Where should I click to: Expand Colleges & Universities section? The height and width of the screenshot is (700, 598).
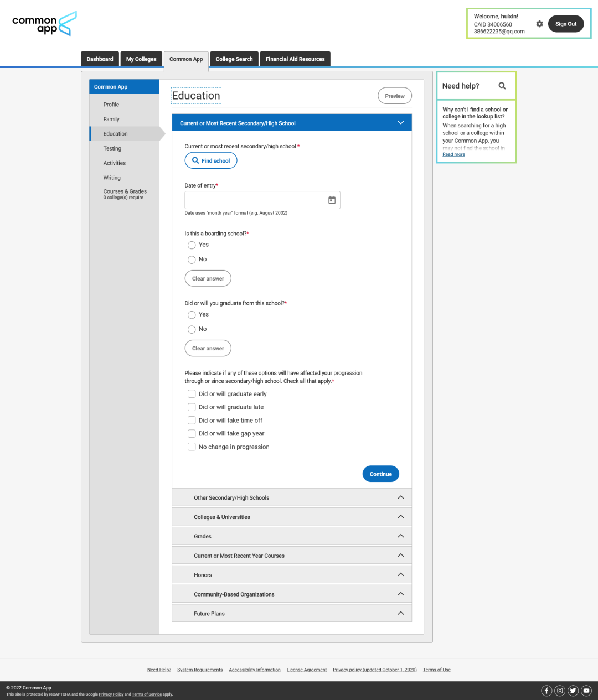[292, 517]
